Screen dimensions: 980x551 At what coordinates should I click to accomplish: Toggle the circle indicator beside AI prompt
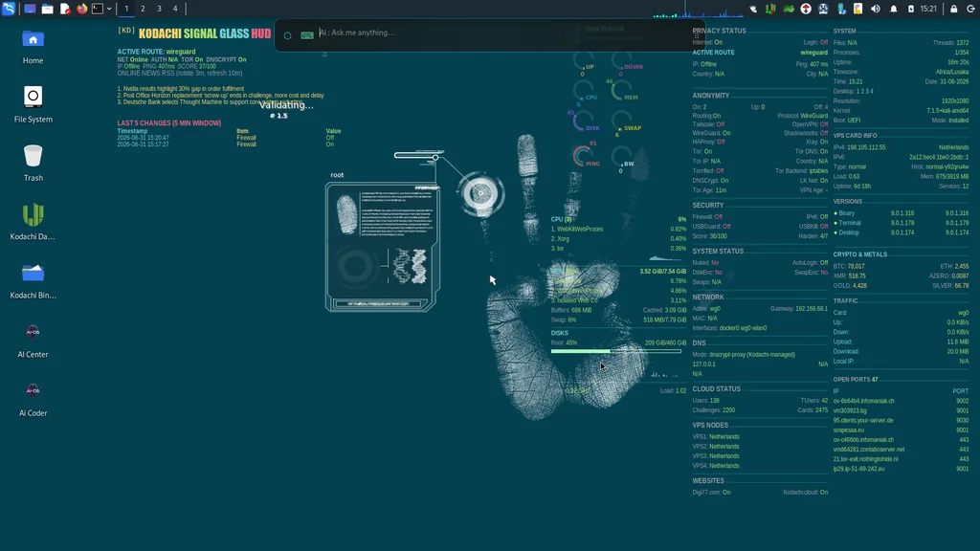[x=287, y=35]
